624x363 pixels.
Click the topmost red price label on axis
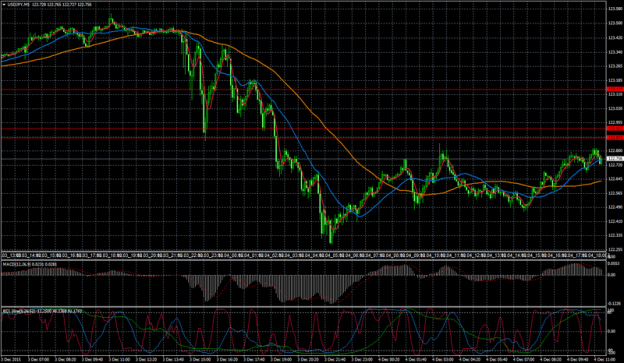coord(615,89)
